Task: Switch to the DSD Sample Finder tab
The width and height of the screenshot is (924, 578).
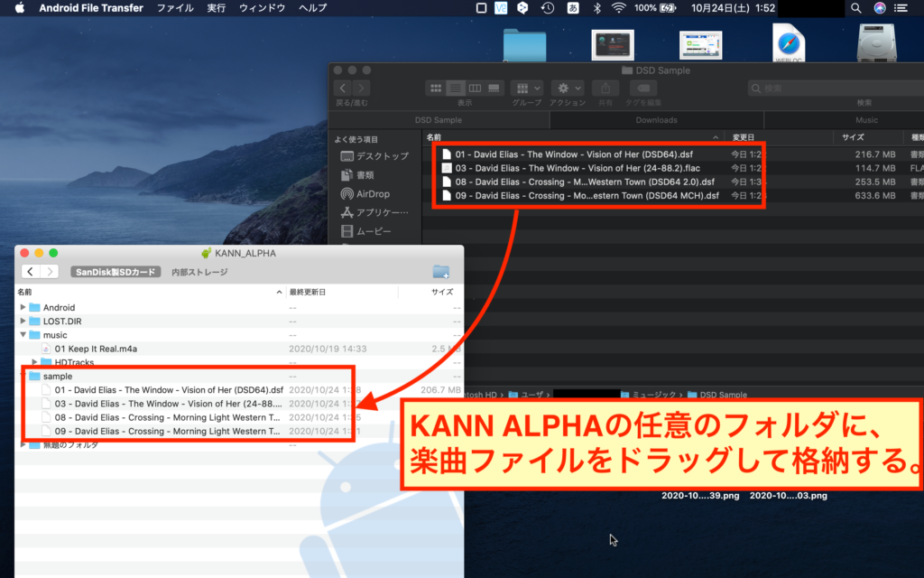Action: pos(439,120)
